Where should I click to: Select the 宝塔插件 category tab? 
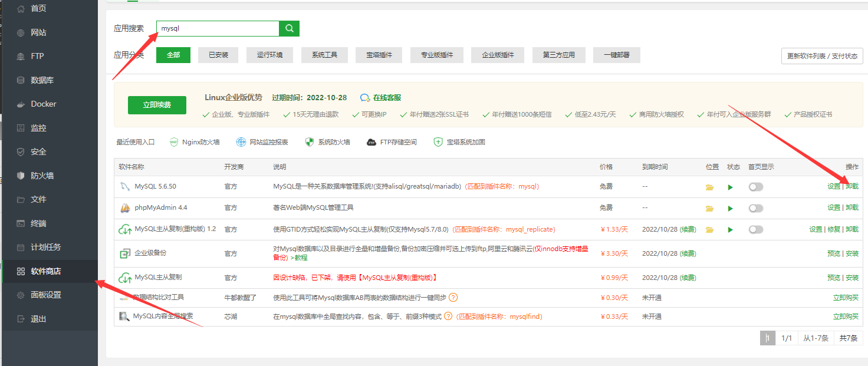[379, 55]
